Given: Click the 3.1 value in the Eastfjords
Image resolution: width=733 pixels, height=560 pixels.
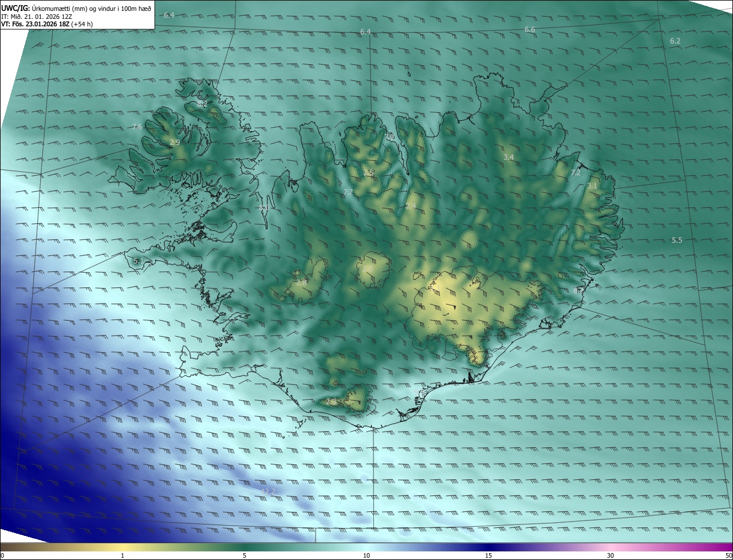Looking at the screenshot, I should click(592, 186).
